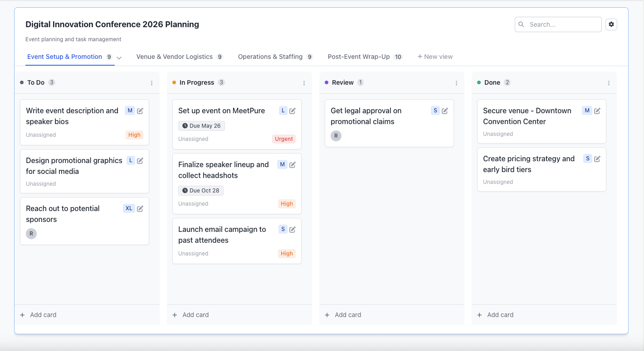Screen dimensions: 644x351
Task: Switch to the Post-Event Wrap-Up tab
Action: click(359, 57)
